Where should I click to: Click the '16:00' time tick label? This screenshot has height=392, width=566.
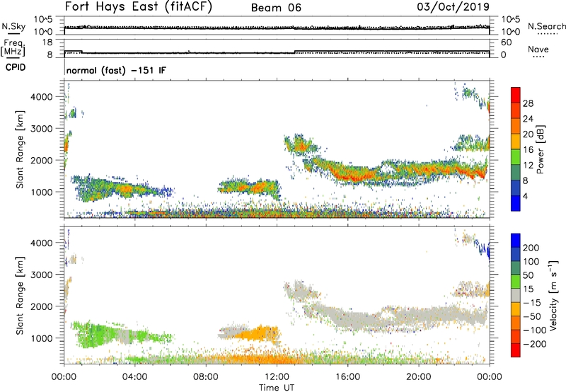click(347, 377)
